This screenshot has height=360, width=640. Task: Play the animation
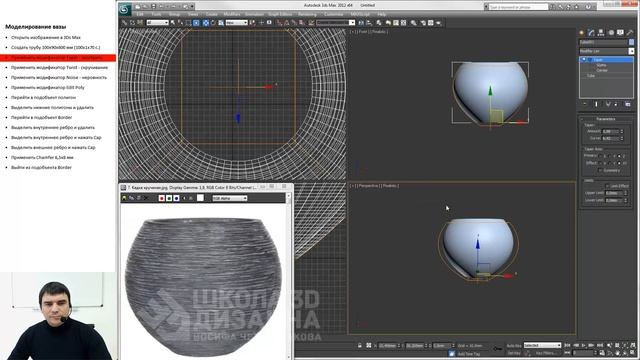584,345
